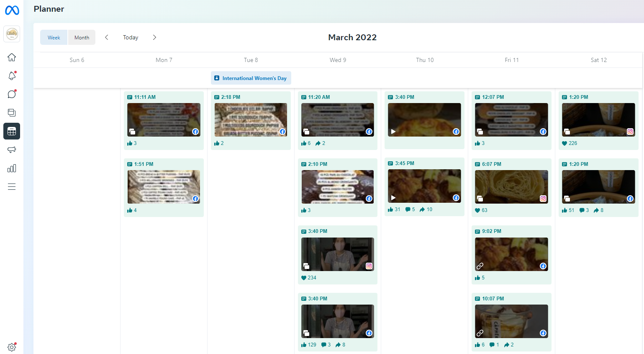
Task: Open Friday 9:02 PM link post
Action: [x=511, y=254]
